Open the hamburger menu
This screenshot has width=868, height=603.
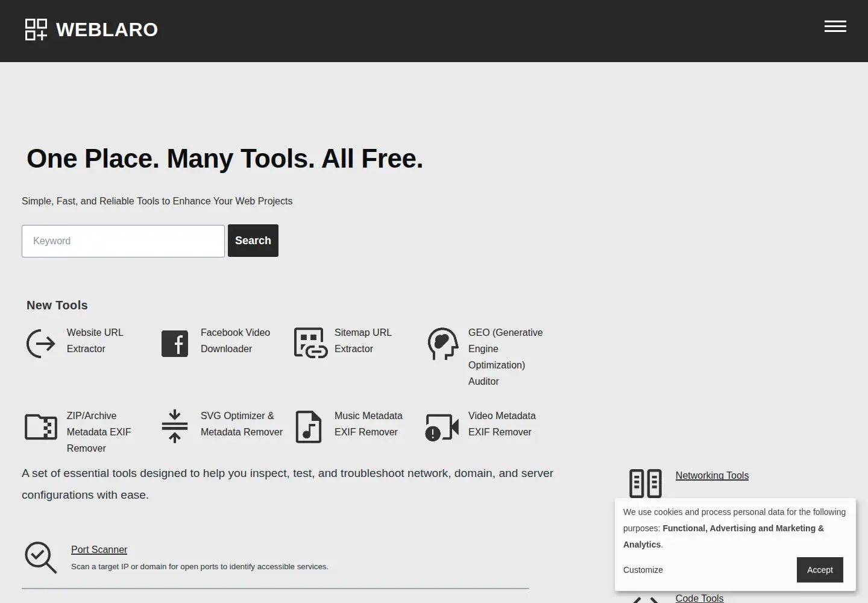(x=835, y=27)
